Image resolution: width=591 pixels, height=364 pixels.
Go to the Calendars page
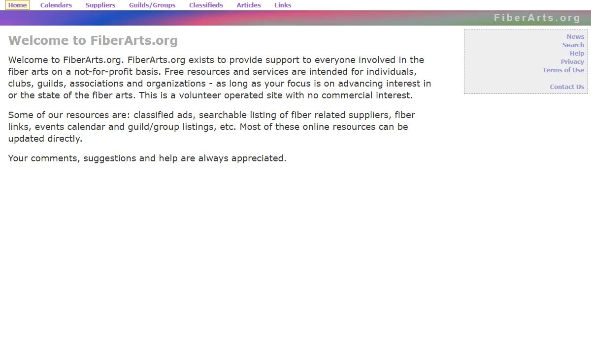[56, 5]
